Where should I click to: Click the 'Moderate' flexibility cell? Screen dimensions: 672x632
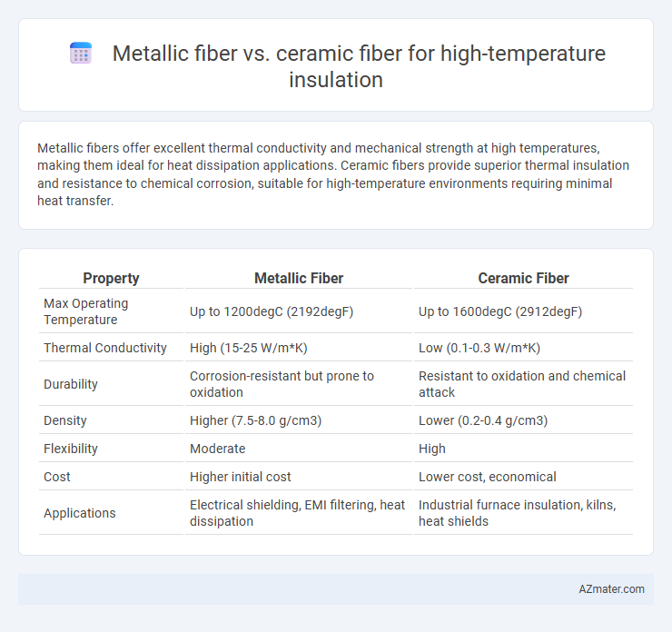(x=299, y=449)
